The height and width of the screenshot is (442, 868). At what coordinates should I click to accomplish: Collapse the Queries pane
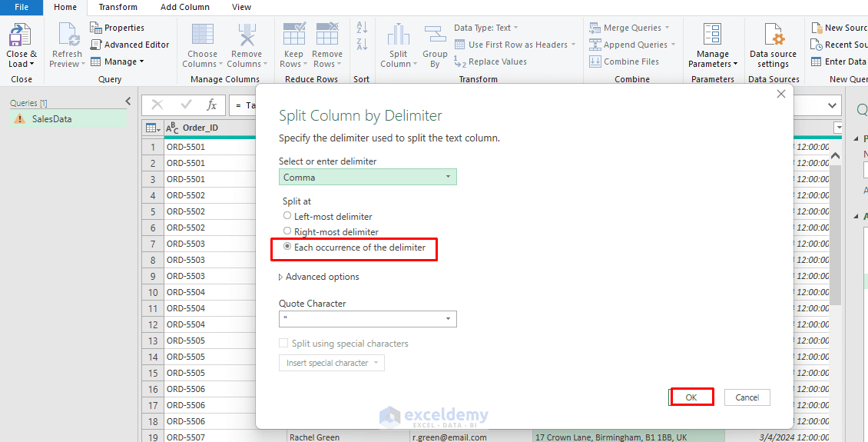point(128,101)
